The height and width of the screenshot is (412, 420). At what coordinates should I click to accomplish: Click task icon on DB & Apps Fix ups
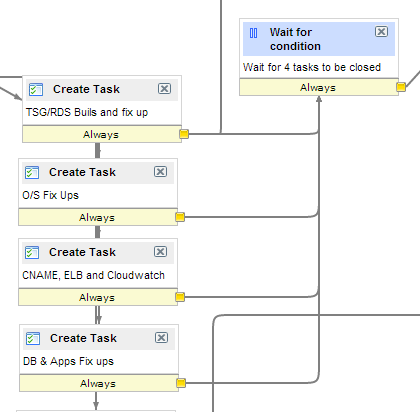click(33, 338)
